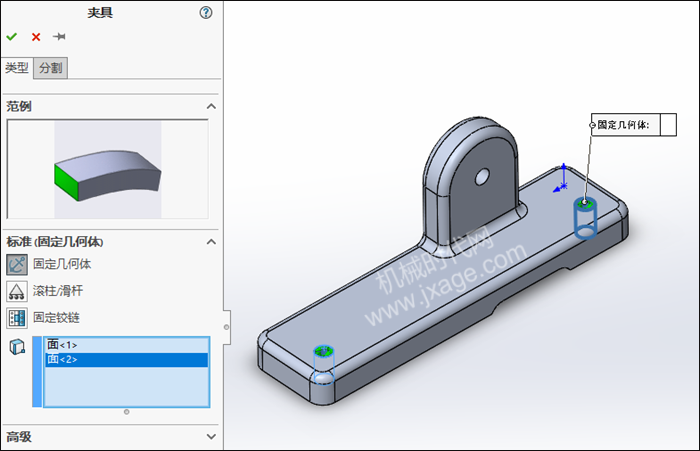Viewport: 700px width, 451px height.
Task: Collapse the 范例 section
Action: [x=211, y=106]
